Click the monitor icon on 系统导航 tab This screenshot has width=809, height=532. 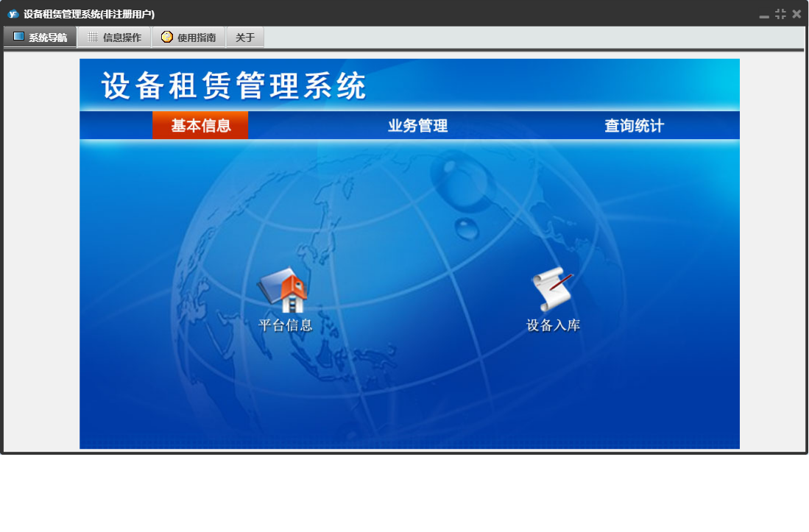click(18, 37)
